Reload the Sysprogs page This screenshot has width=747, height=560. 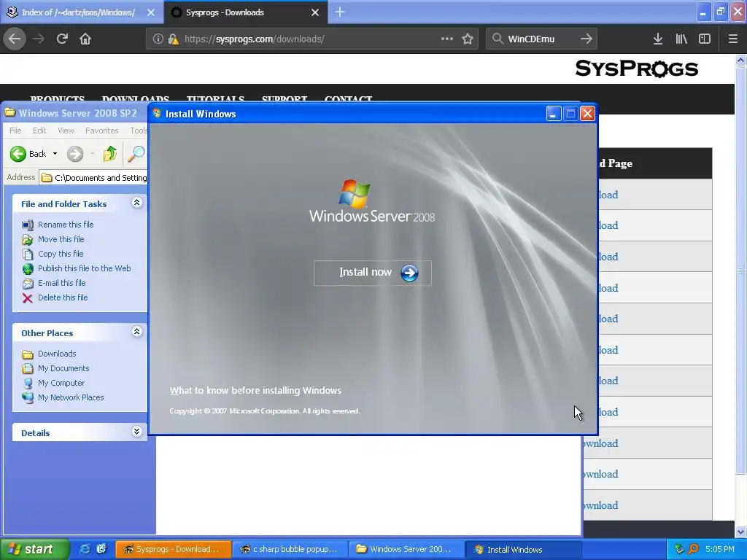[x=62, y=39]
